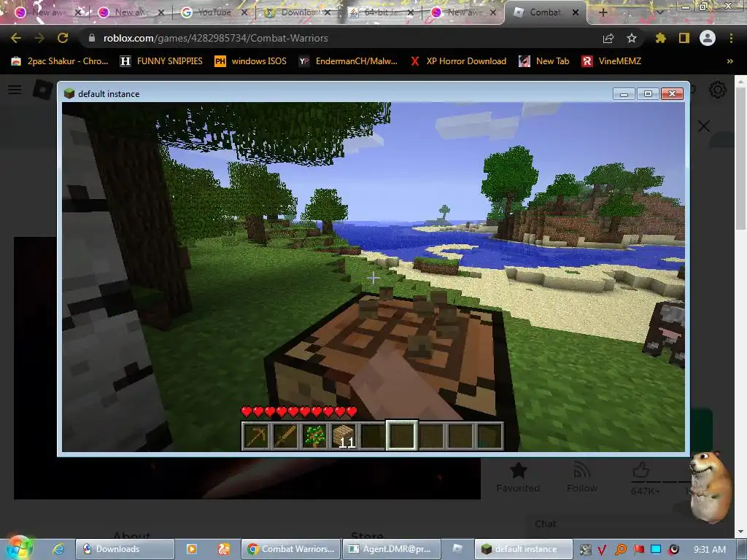
Task: Open the 2pac Shakur bookmark
Action: click(60, 61)
